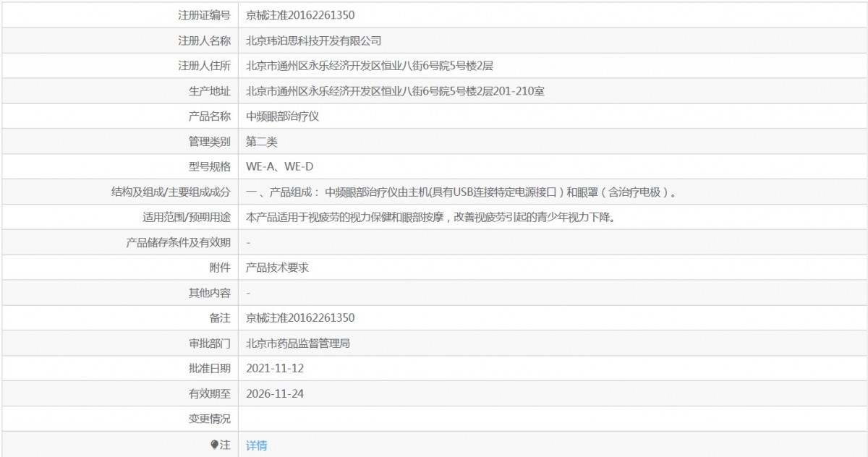Click the 批准日期 label
This screenshot has width=868, height=457.
(209, 369)
